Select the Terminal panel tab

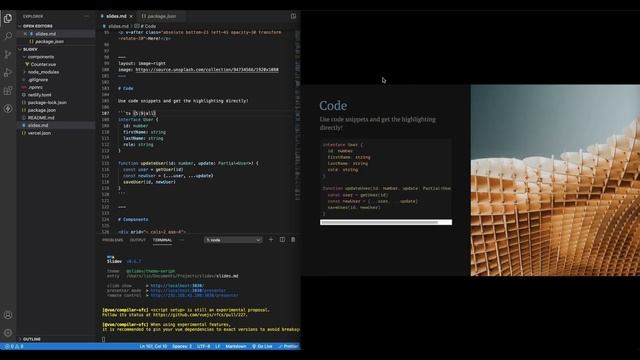coord(162,240)
